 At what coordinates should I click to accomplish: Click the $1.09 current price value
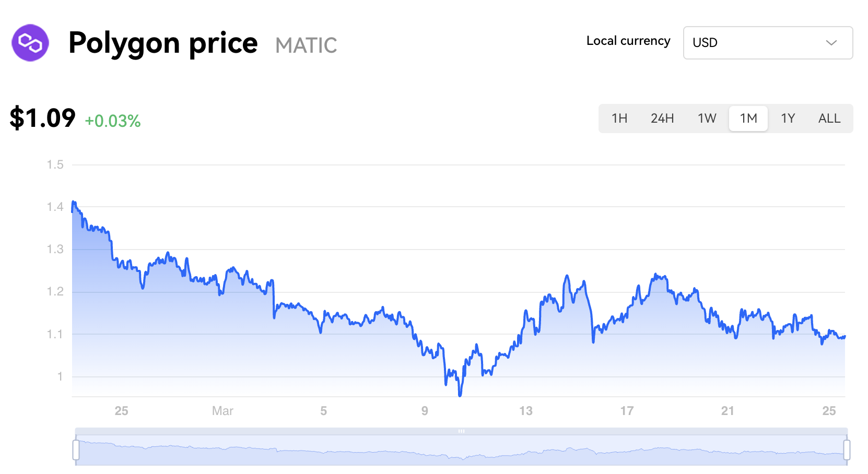43,118
